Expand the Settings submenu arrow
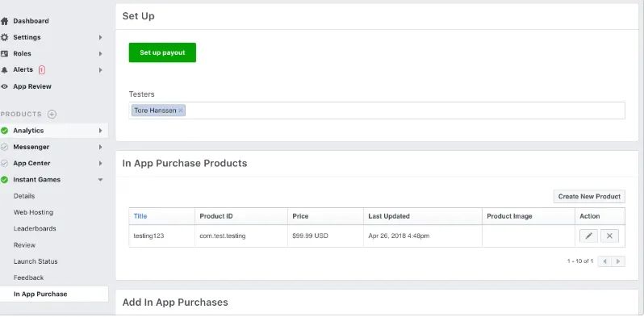 (x=100, y=37)
